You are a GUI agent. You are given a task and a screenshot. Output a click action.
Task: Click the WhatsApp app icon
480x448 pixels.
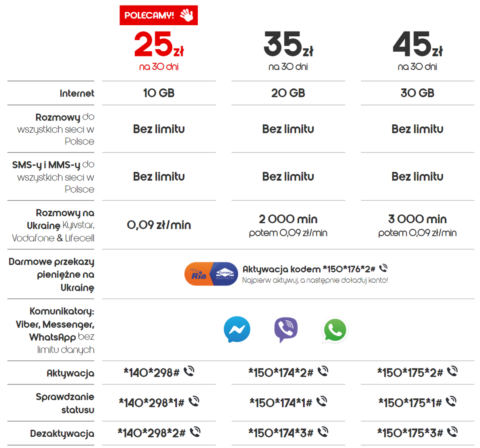click(335, 330)
